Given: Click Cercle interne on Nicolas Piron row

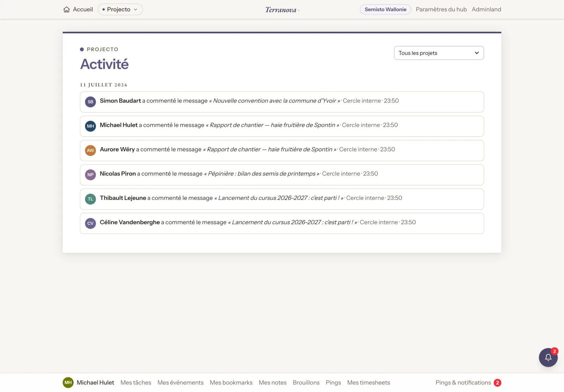Looking at the screenshot, I should (x=341, y=174).
